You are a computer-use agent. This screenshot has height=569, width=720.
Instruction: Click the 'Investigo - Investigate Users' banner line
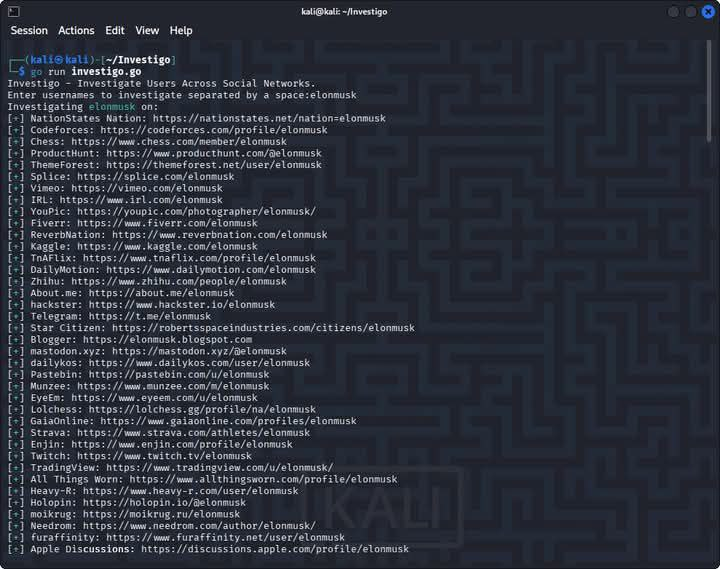click(162, 84)
